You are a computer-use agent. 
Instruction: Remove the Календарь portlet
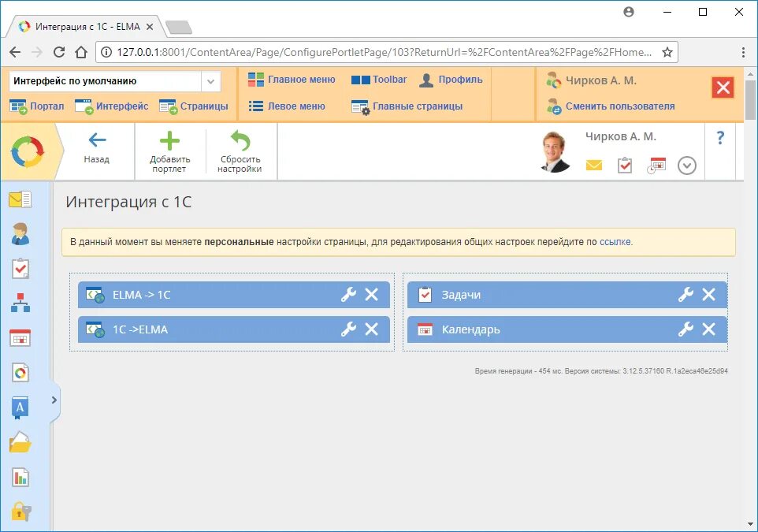(x=708, y=329)
